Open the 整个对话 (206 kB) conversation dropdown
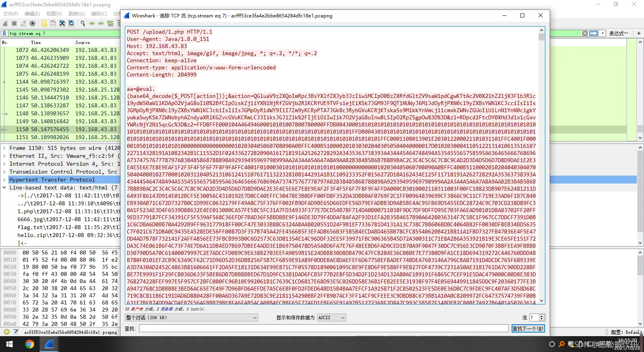 (x=191, y=318)
